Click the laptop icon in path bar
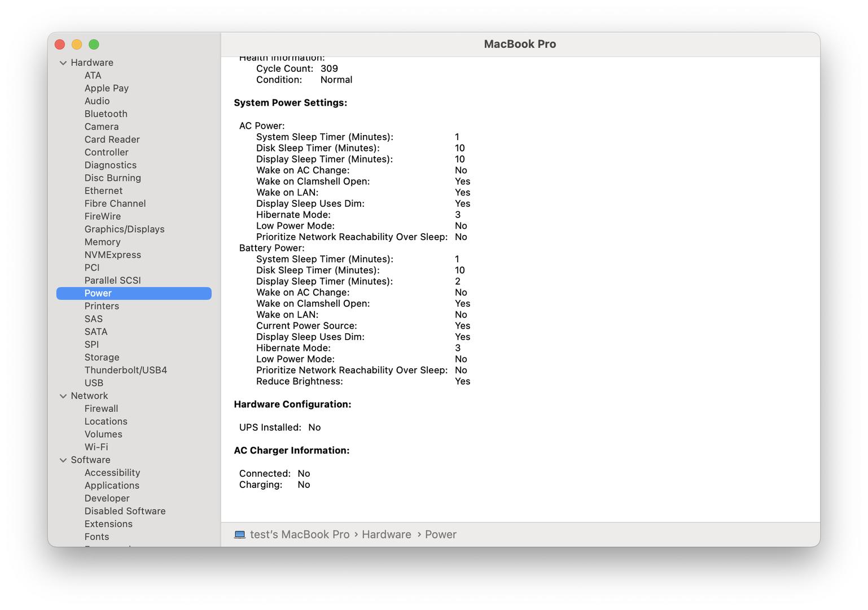This screenshot has width=868, height=610. [240, 534]
